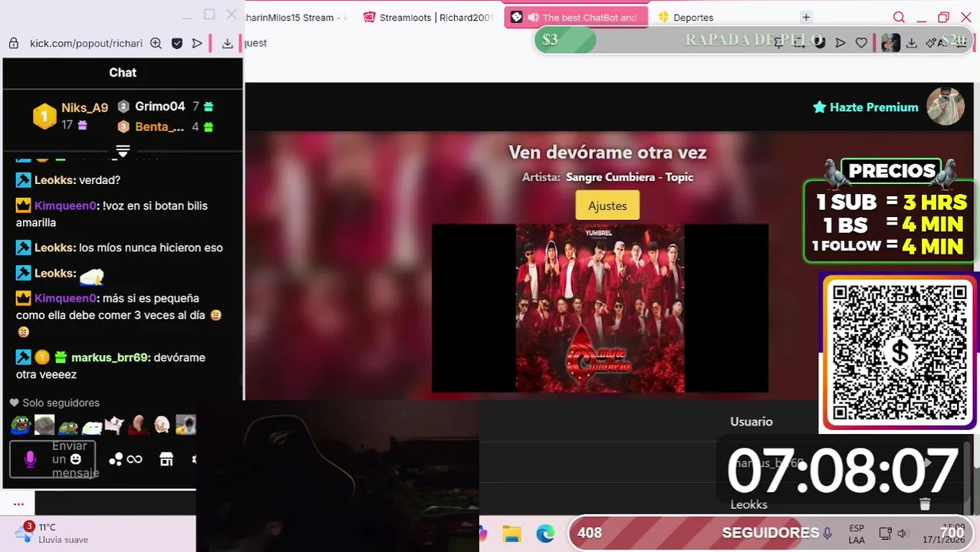Click the kick.com/popout address field

[x=86, y=44]
